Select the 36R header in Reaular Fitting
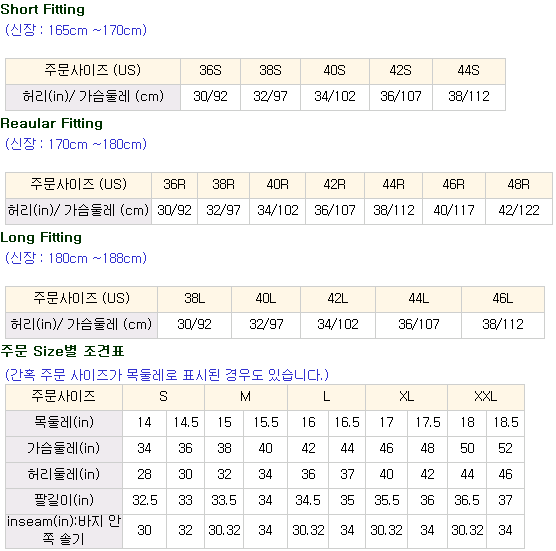This screenshot has height=551, width=556. click(x=174, y=185)
